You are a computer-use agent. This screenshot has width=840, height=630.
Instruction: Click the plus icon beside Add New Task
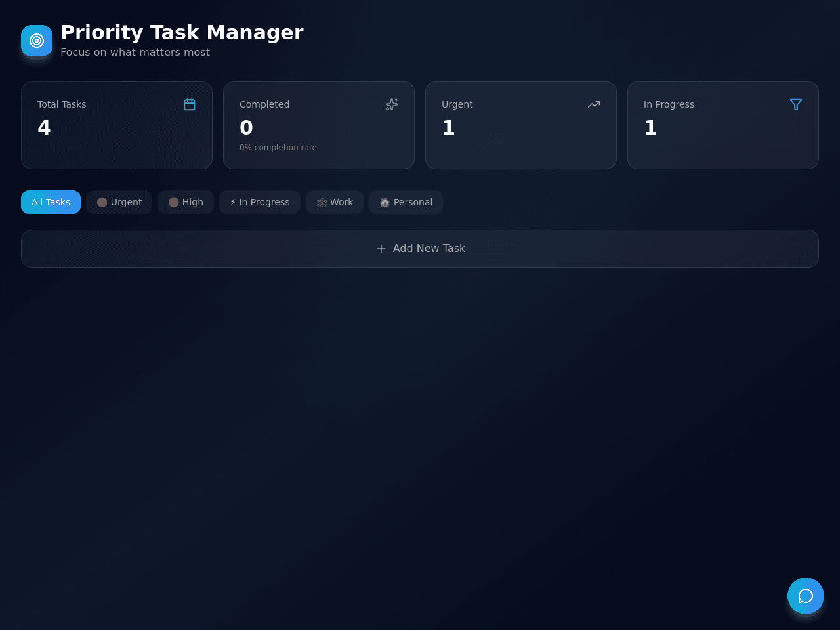(x=381, y=249)
